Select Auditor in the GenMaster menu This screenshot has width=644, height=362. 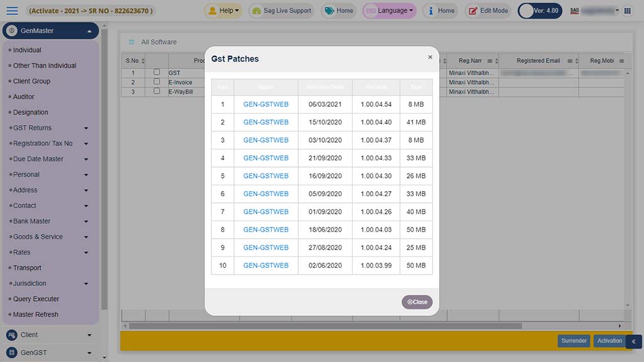click(24, 97)
